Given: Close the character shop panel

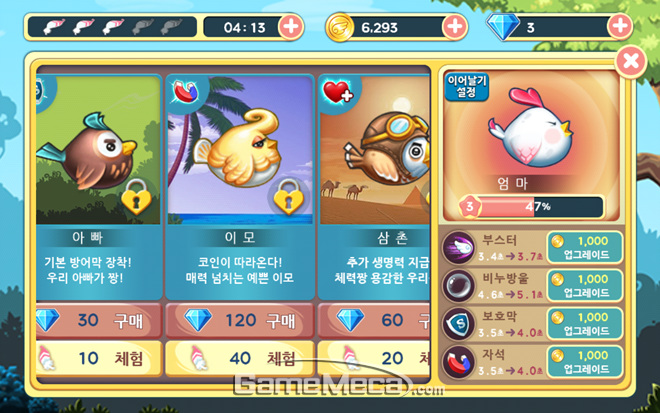Looking at the screenshot, I should pyautogui.click(x=631, y=61).
